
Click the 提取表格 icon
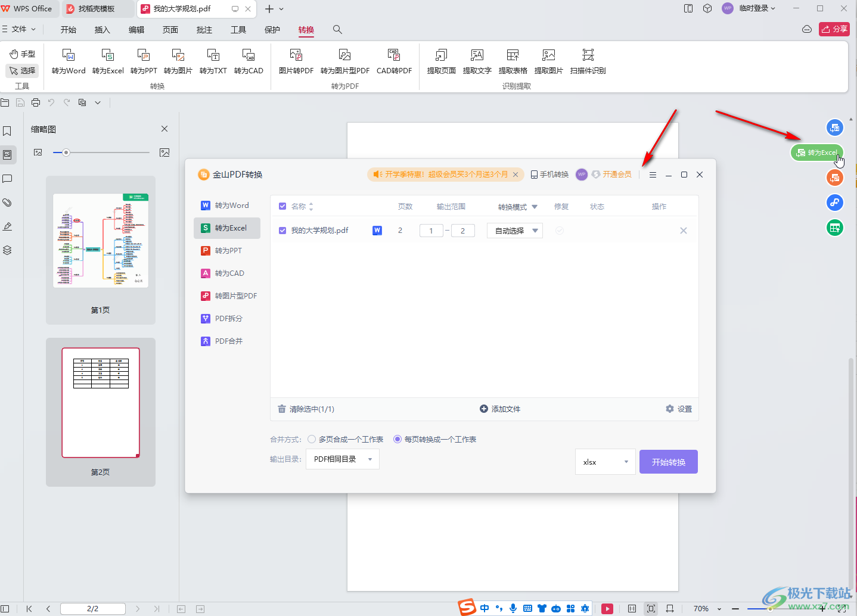(x=513, y=62)
